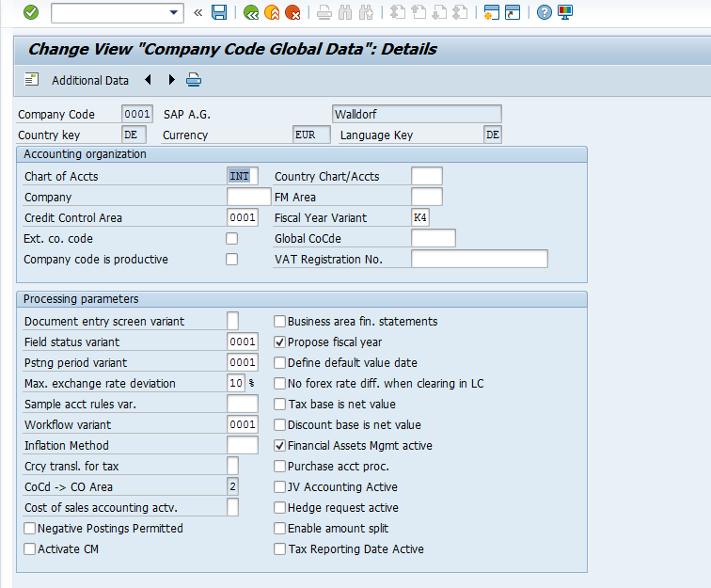Click the Max. exchange rate deviation field
The height and width of the screenshot is (588, 711).
[236, 383]
